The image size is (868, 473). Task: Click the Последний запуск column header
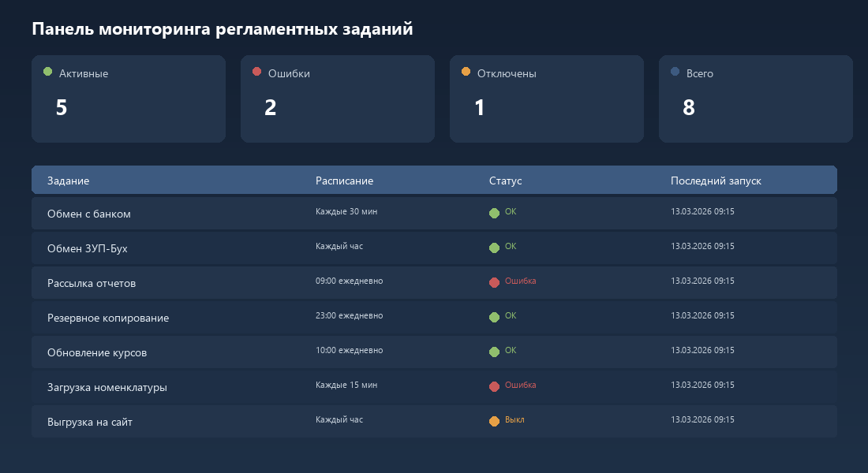coord(716,181)
